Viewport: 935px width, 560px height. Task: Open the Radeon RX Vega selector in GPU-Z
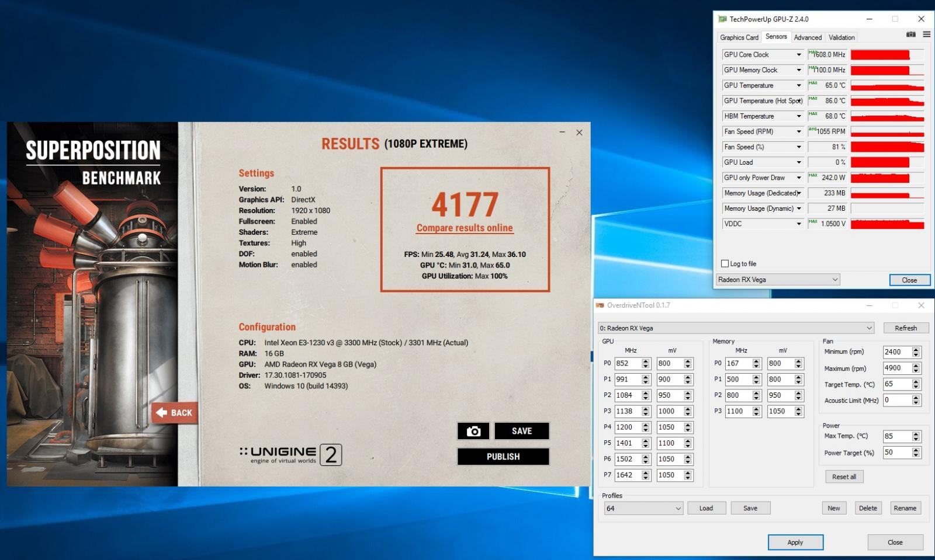tap(778, 280)
